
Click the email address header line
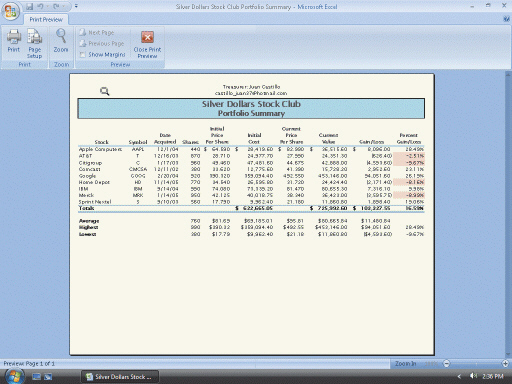[251, 93]
